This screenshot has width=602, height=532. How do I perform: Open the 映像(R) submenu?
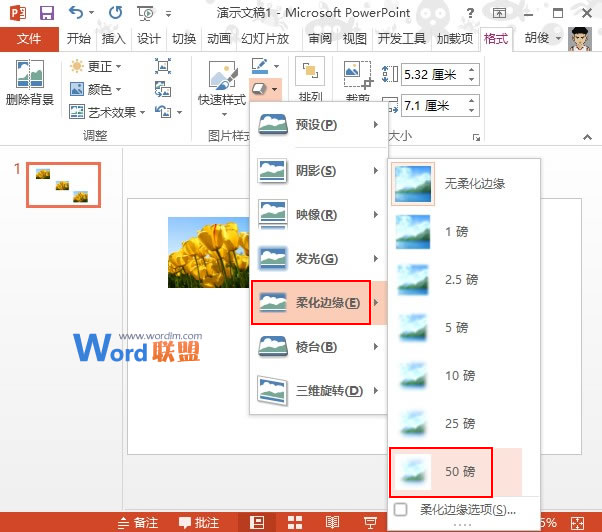(318, 214)
